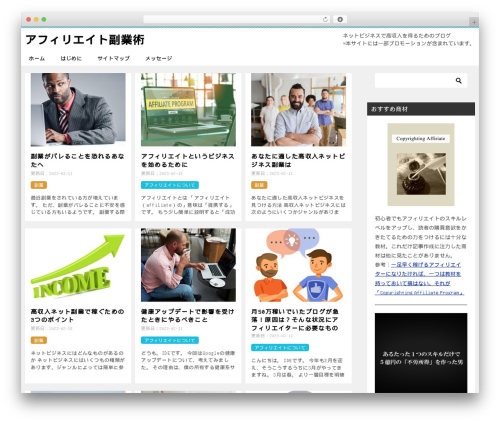Open article about 月50万稼いでいたブログが急落
The height and width of the screenshot is (423, 500).
295,320
